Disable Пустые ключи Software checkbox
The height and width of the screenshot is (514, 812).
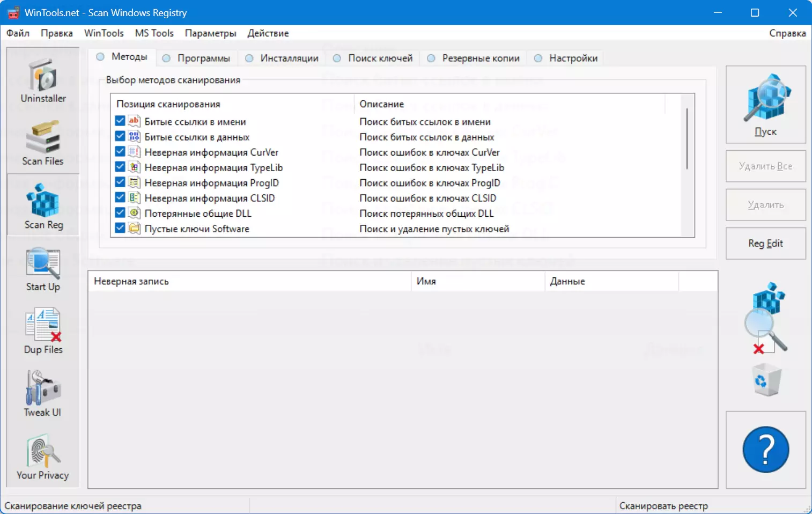120,228
